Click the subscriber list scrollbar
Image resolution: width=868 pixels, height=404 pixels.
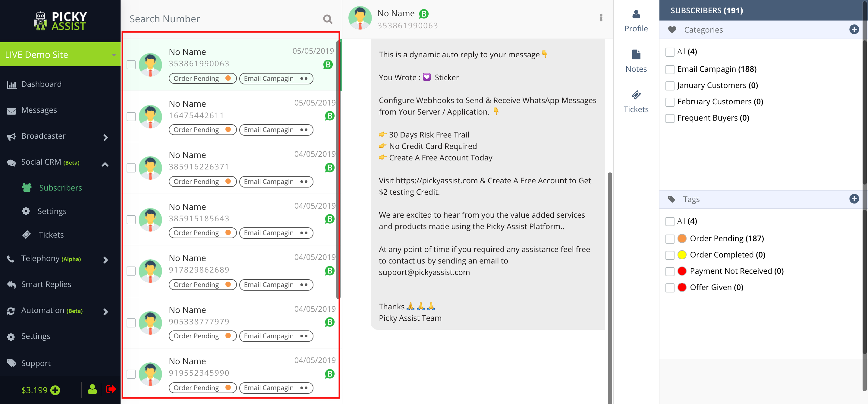click(338, 169)
